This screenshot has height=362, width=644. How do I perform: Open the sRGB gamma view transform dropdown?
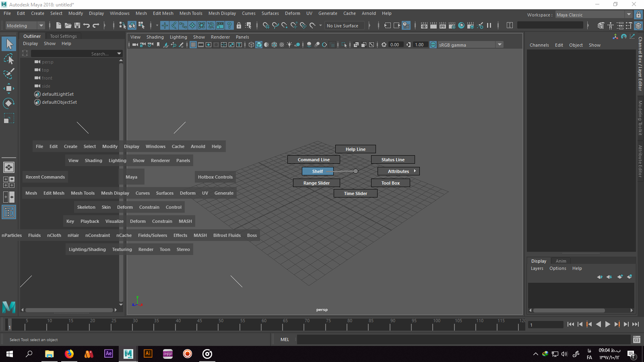point(470,45)
